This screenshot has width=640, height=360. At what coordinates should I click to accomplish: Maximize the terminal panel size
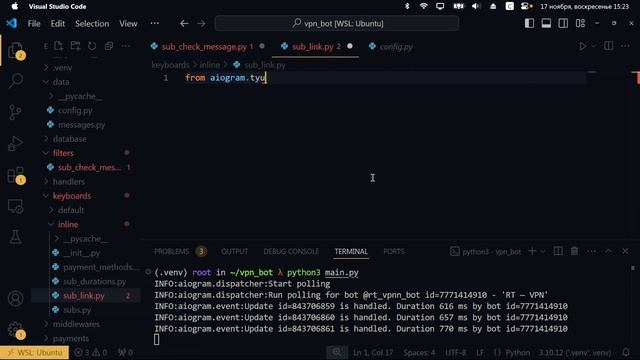point(608,251)
